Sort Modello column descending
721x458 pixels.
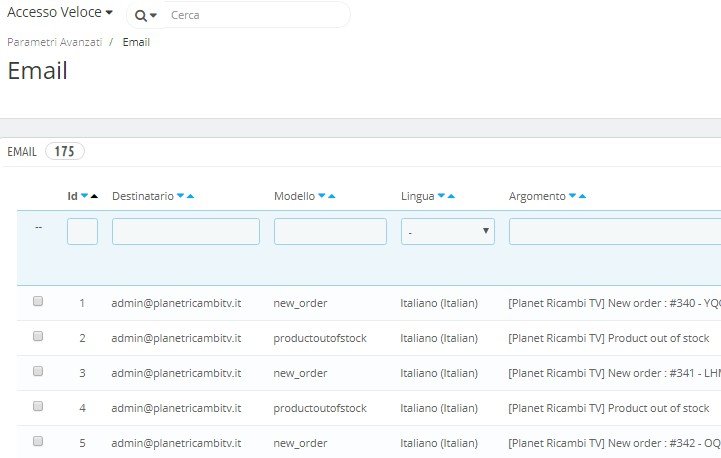coord(322,196)
